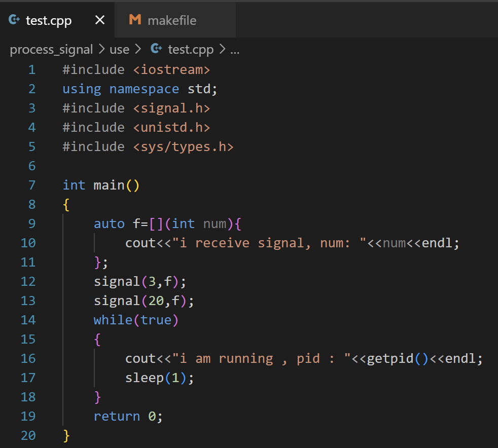Click the endl on line 10
This screenshot has height=448, width=498.
[x=437, y=243]
